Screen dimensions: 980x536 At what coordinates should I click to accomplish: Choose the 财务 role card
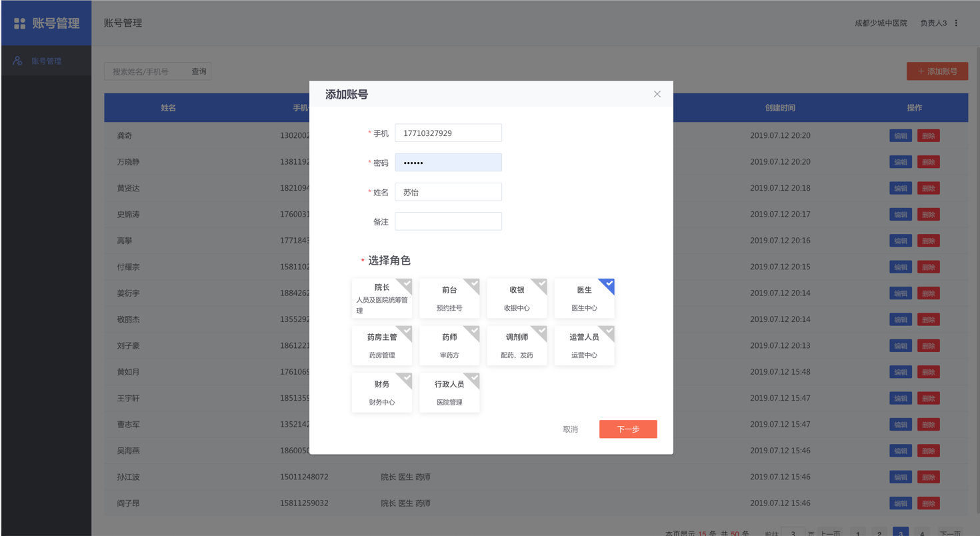click(x=382, y=393)
